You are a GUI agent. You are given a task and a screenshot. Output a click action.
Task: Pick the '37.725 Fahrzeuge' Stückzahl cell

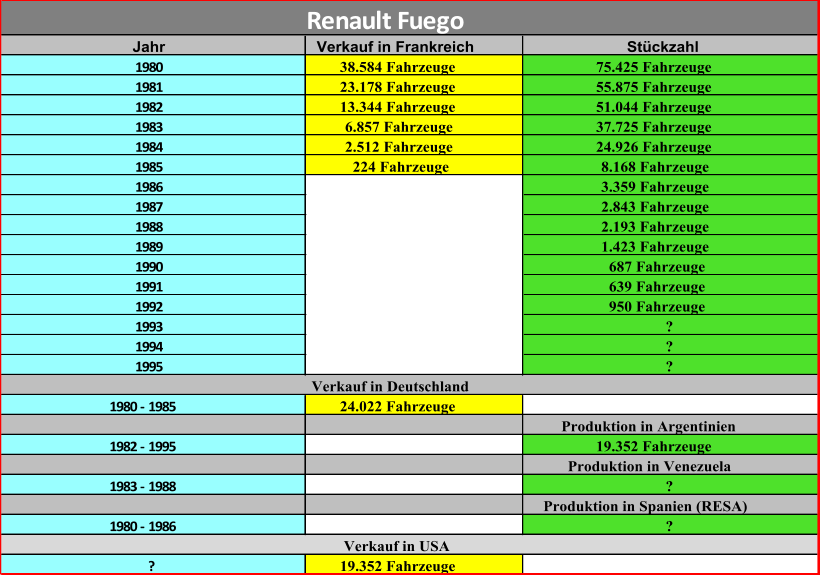(670, 125)
